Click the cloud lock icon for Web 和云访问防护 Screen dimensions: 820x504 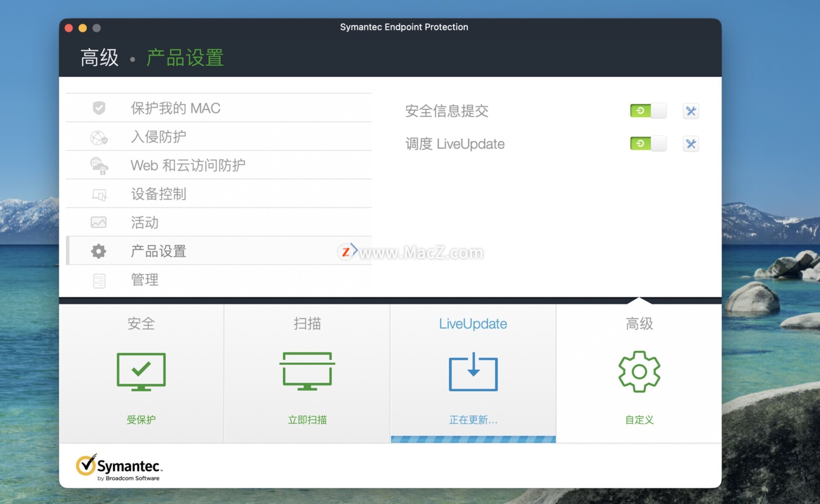(99, 166)
